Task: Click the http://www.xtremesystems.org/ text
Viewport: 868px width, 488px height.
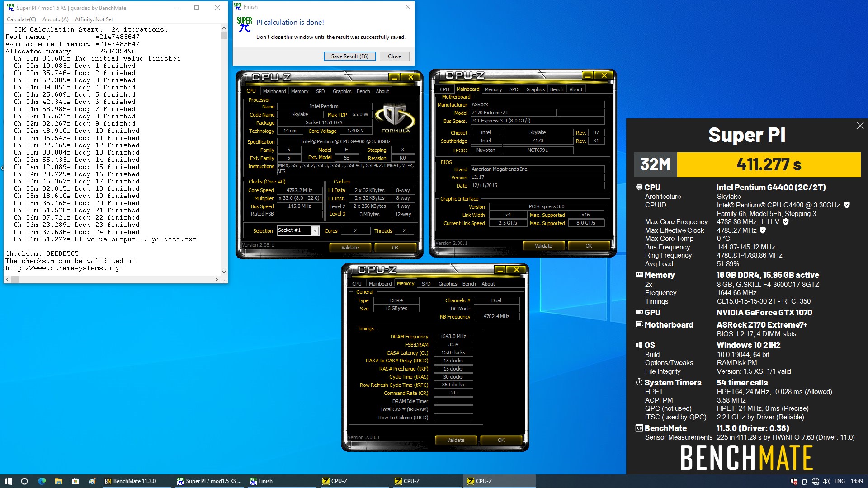Action: (65, 268)
